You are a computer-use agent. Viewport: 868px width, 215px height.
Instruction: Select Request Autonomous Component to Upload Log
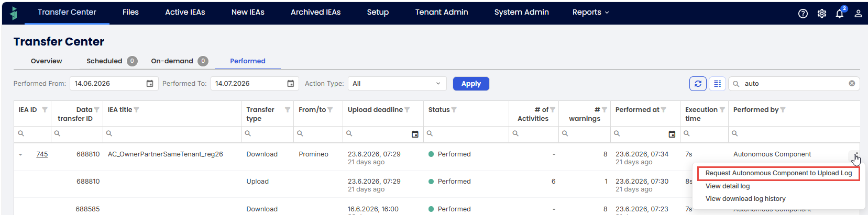[x=778, y=173]
